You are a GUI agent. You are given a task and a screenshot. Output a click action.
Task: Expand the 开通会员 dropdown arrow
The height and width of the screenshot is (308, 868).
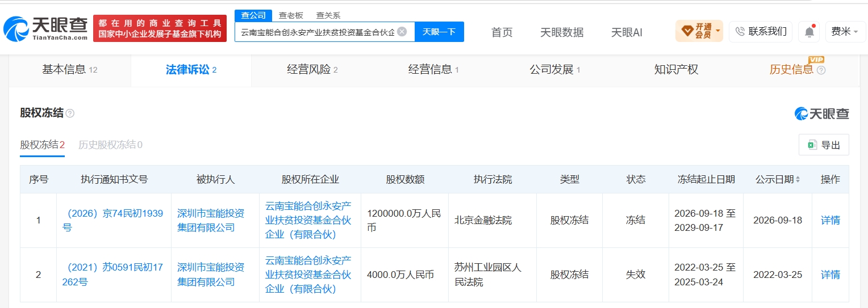click(719, 31)
